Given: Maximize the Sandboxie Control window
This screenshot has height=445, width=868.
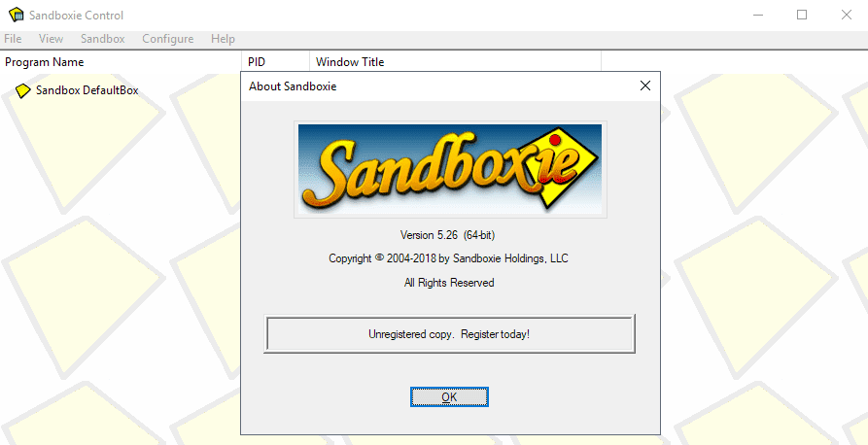Looking at the screenshot, I should pyautogui.click(x=802, y=16).
